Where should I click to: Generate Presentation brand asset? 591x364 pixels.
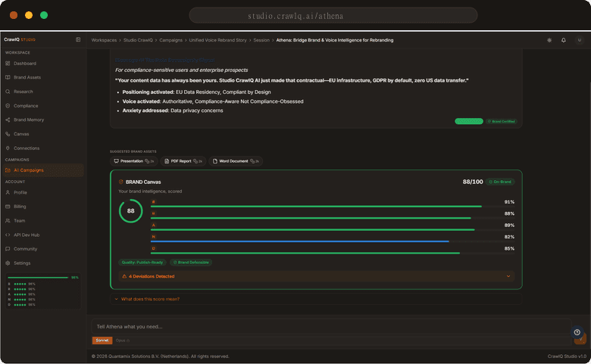click(134, 161)
